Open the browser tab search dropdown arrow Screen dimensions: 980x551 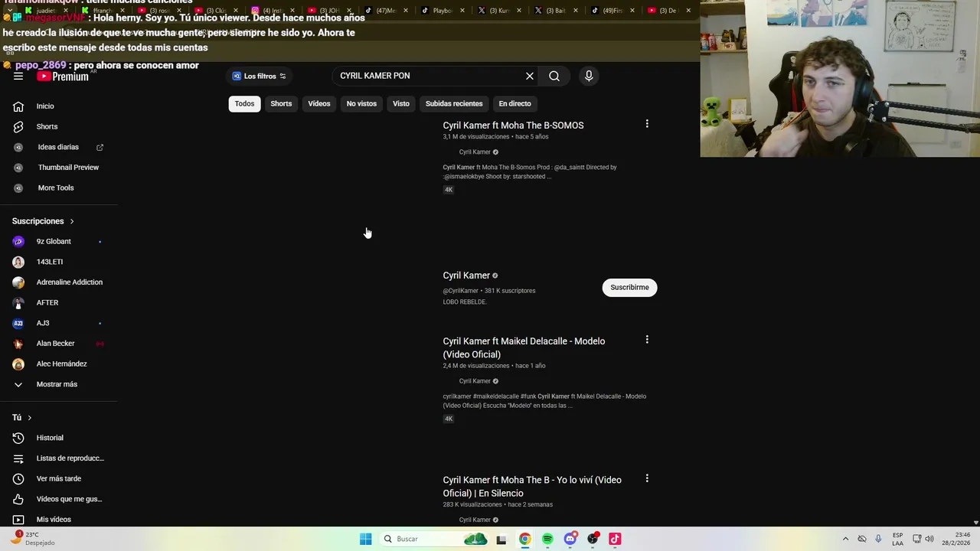pyautogui.click(x=8, y=10)
